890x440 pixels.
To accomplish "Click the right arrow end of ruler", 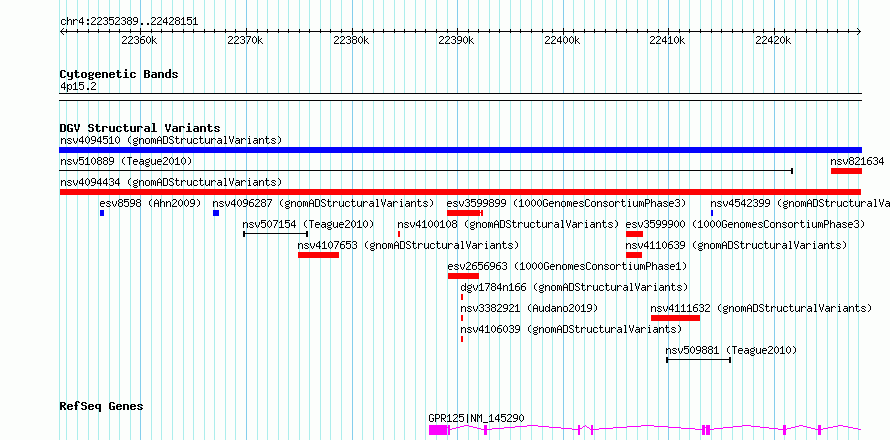I will 859,32.
